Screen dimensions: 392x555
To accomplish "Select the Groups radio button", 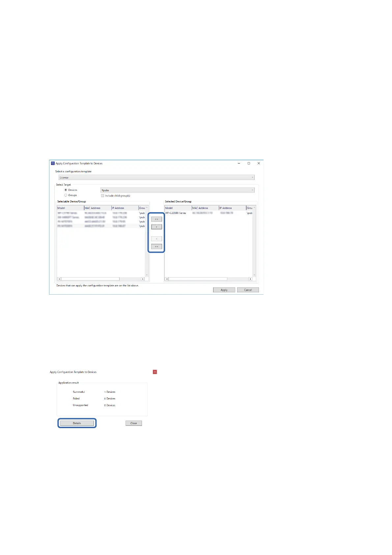I will (66, 195).
